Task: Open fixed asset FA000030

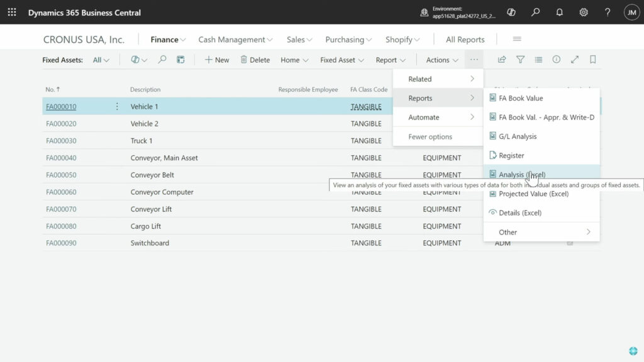Action: pyautogui.click(x=61, y=141)
